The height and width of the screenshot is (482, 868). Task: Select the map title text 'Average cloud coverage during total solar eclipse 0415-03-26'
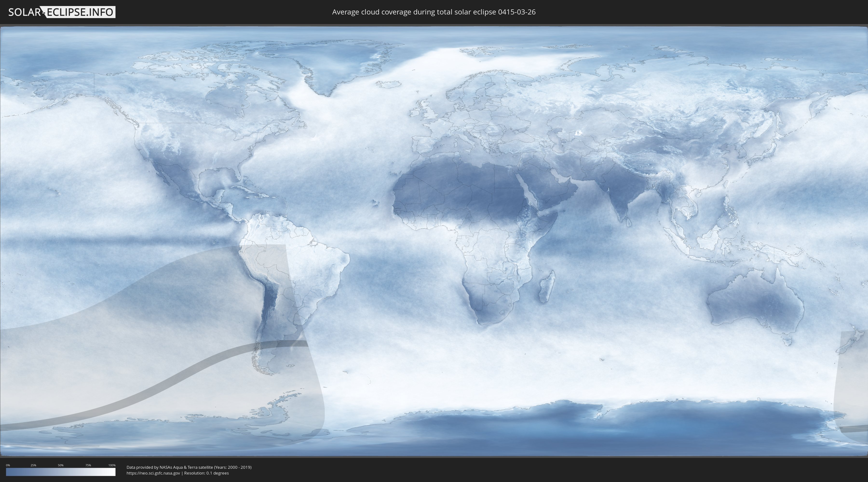pos(434,12)
